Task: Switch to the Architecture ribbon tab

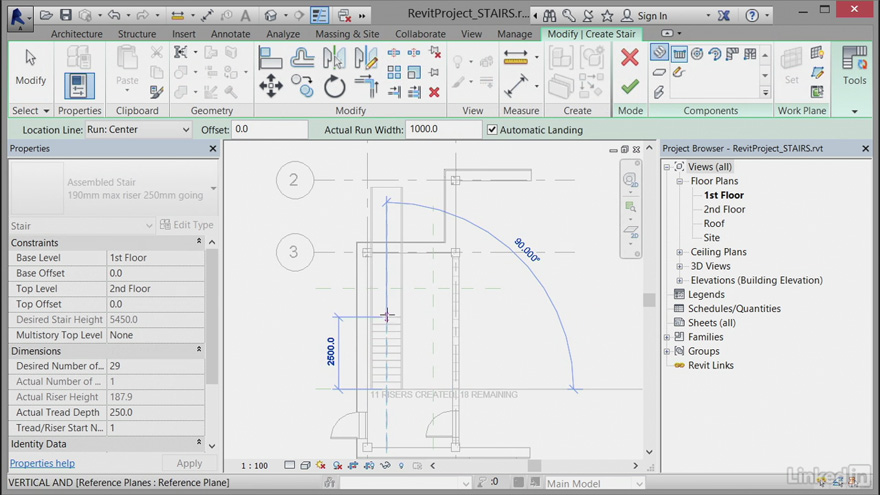Action: [77, 34]
